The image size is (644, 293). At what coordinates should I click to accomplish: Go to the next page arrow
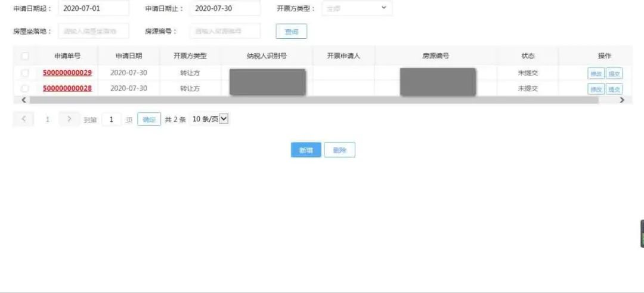69,119
